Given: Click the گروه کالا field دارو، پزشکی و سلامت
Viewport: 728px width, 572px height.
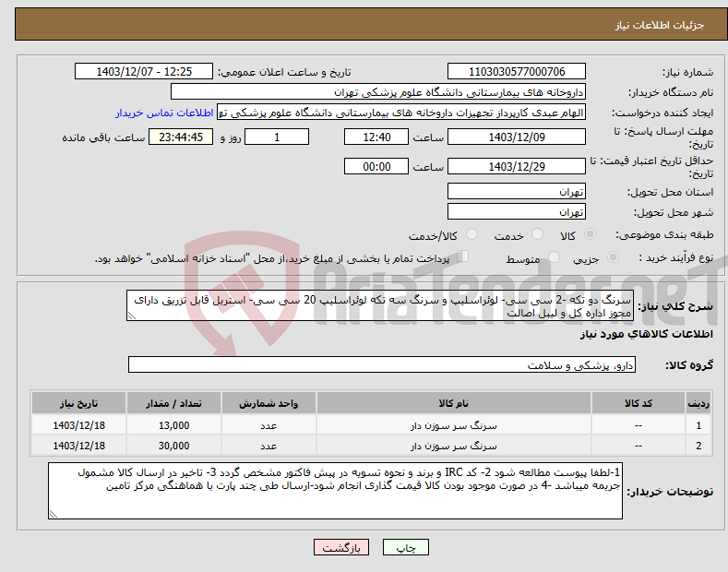Looking at the screenshot, I should 382,365.
